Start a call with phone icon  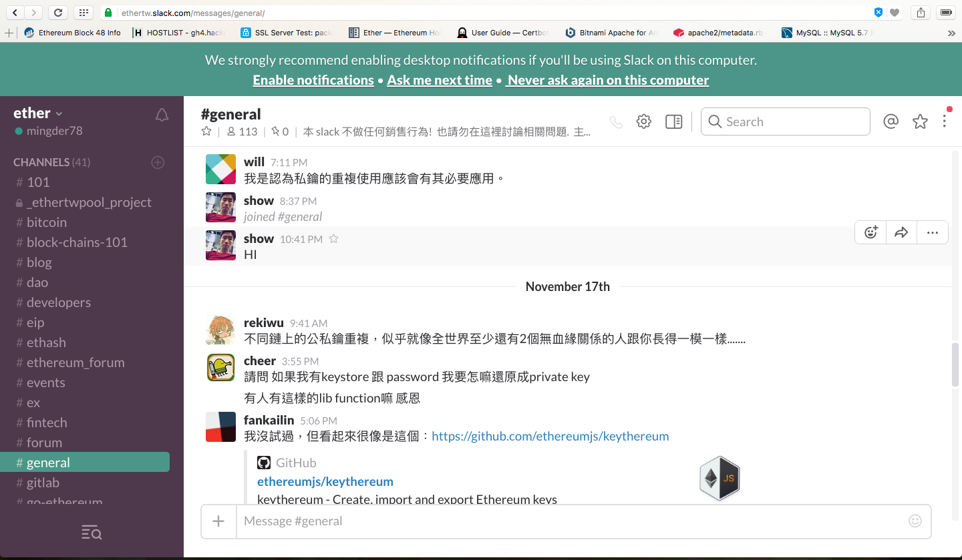coord(616,122)
